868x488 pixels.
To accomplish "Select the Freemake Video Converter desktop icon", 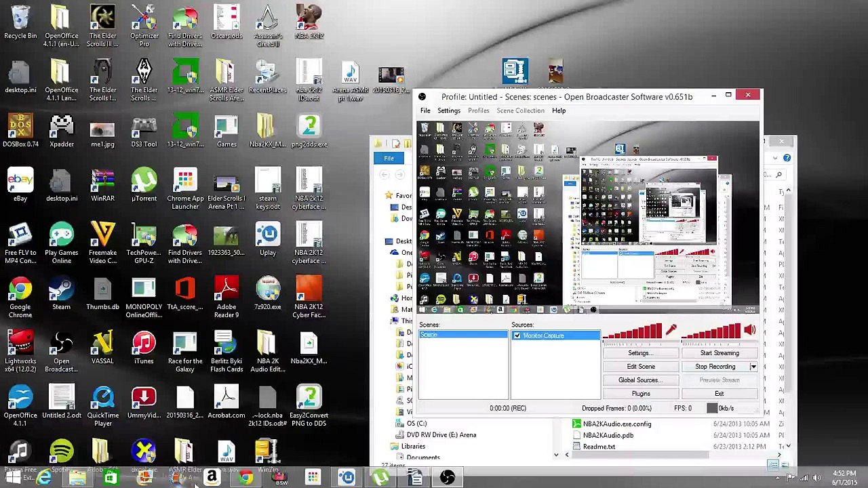I will pyautogui.click(x=103, y=243).
